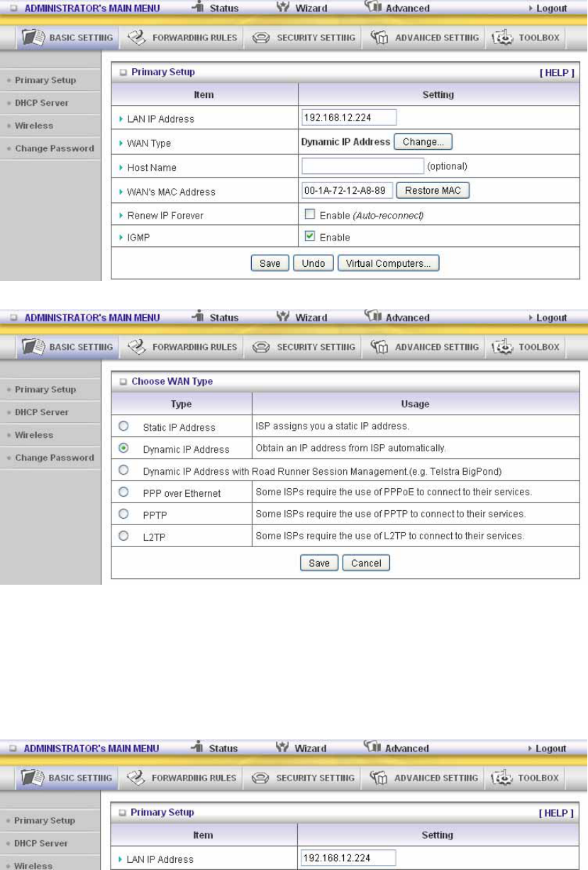Viewport: 588px width, 870px height.
Task: Focus LAN IP Address field in bottom Primary Setup screenshot
Action: pyautogui.click(x=348, y=858)
